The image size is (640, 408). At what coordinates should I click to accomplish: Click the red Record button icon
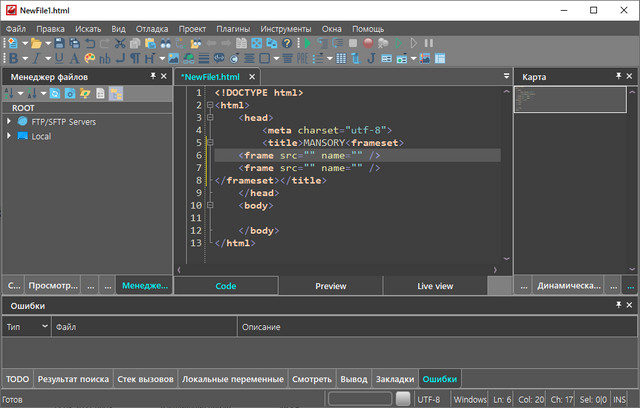pyautogui.click(x=368, y=44)
